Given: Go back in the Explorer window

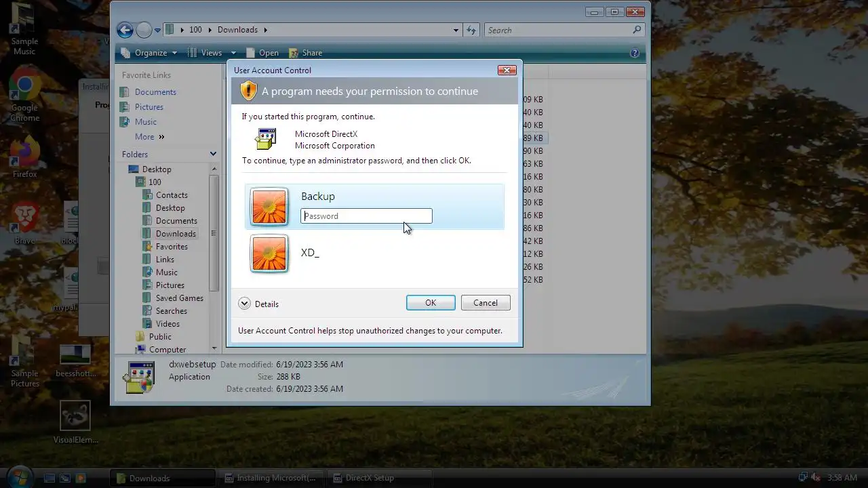Looking at the screenshot, I should 125,30.
